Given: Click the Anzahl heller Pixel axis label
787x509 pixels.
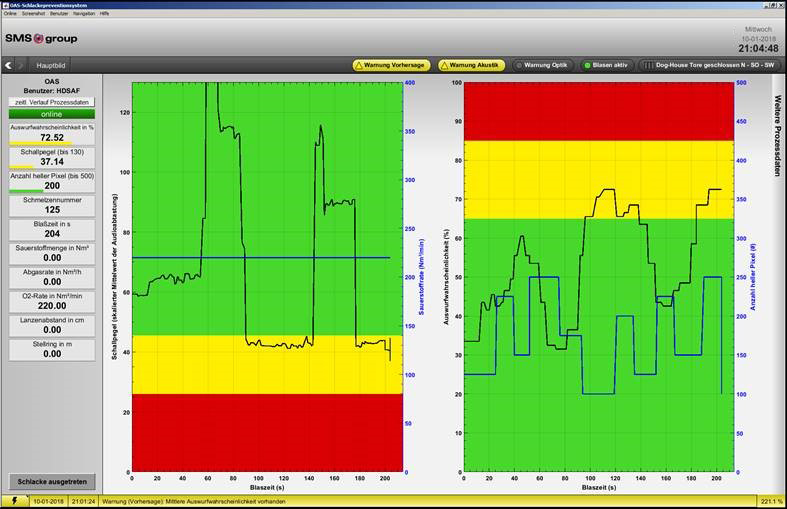Looking at the screenshot, I should 752,277.
